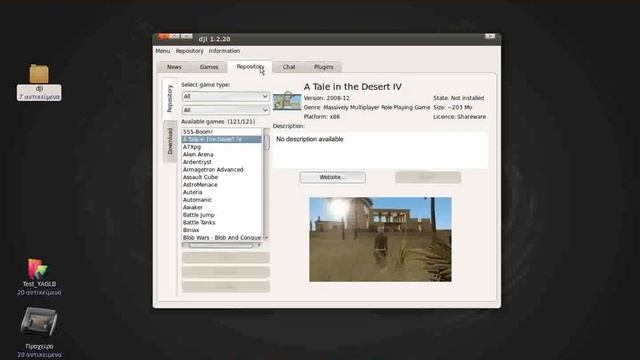
Task: Select the vertical Download side tab
Action: point(170,141)
